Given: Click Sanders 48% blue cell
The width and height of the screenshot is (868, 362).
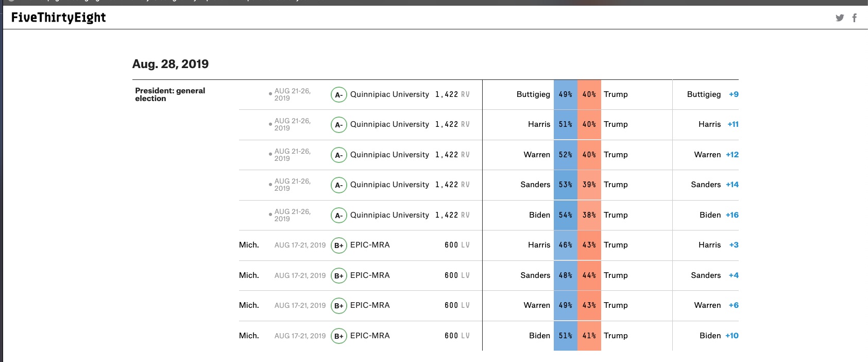Looking at the screenshot, I should tap(566, 275).
